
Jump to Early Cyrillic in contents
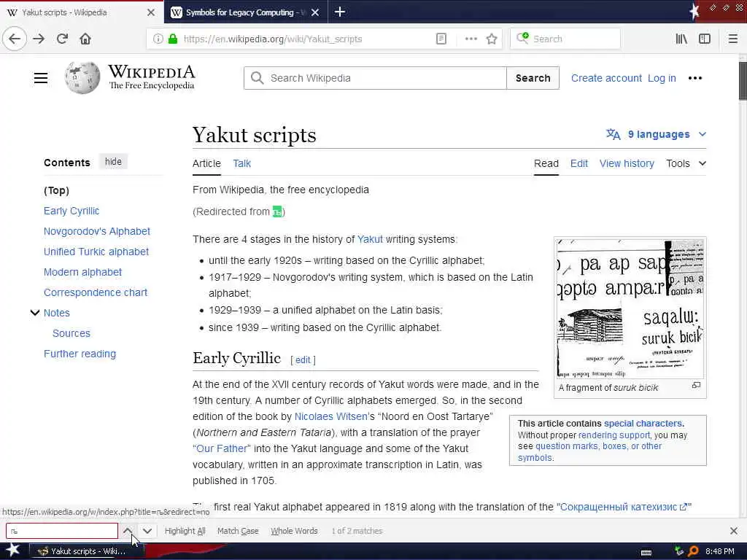click(71, 211)
